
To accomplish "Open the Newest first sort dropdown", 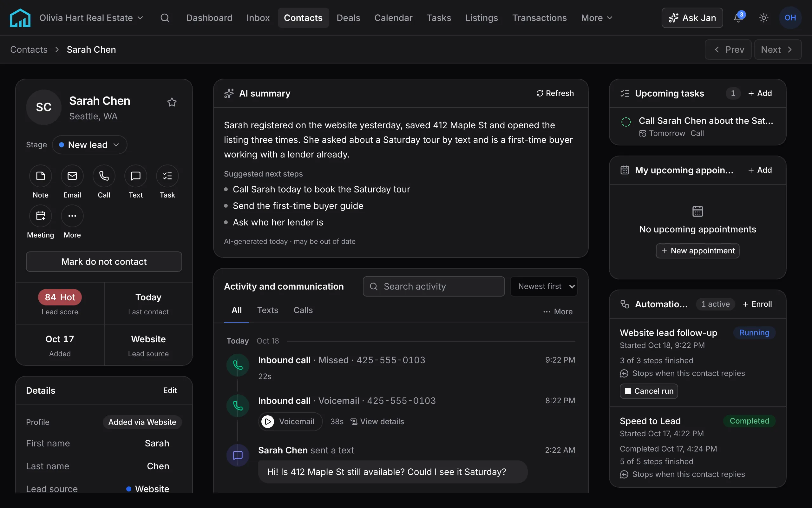I will (x=544, y=287).
